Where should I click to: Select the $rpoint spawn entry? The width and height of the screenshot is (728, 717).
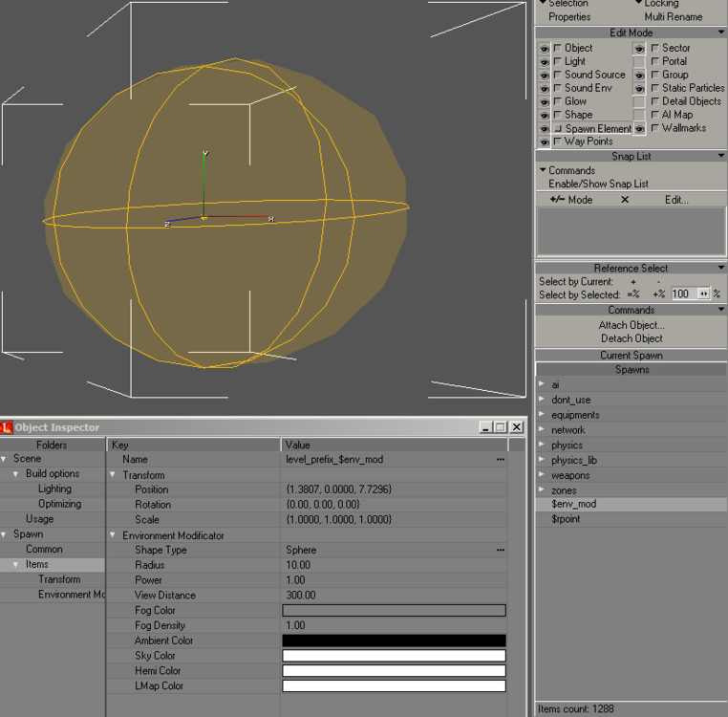[x=566, y=519]
